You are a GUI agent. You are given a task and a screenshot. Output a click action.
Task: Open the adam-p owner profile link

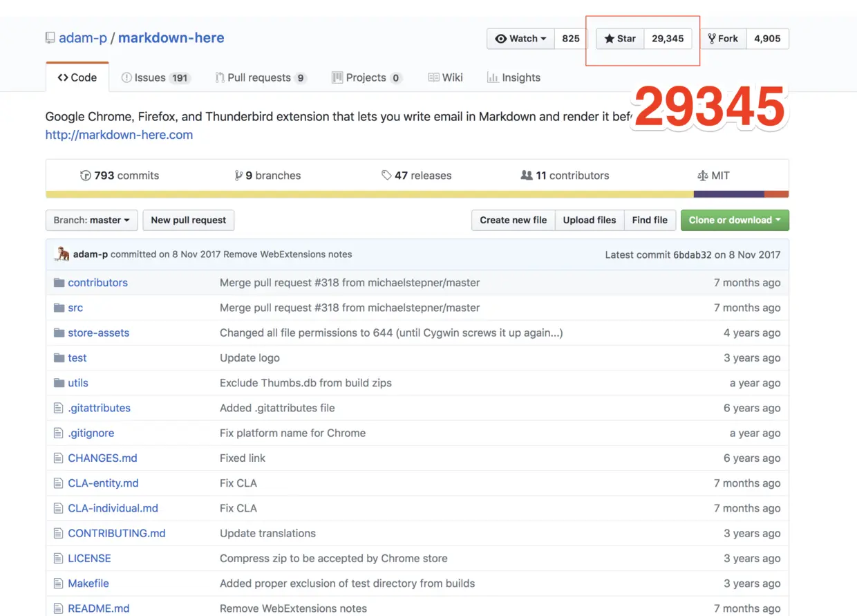pos(83,38)
